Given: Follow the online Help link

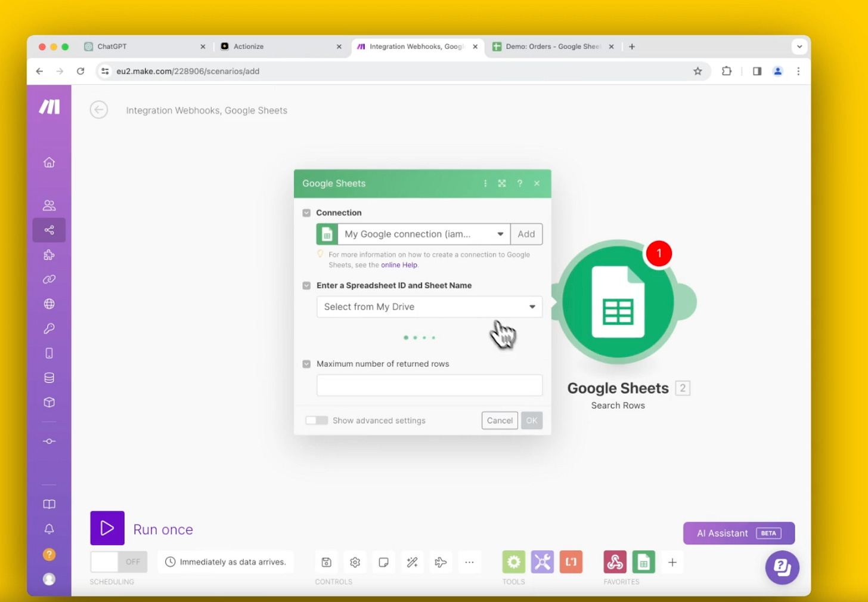Looking at the screenshot, I should [399, 265].
